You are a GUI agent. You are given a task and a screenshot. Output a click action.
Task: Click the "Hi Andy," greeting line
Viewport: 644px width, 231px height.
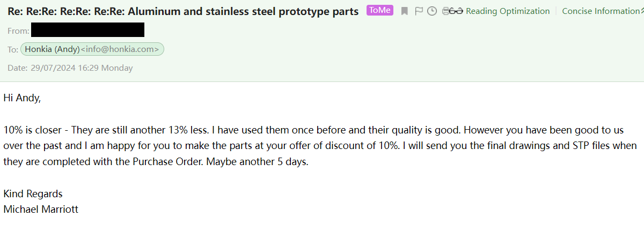pyautogui.click(x=22, y=98)
